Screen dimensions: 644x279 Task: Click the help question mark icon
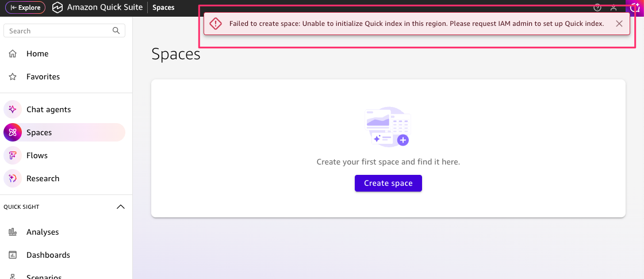click(x=597, y=7)
